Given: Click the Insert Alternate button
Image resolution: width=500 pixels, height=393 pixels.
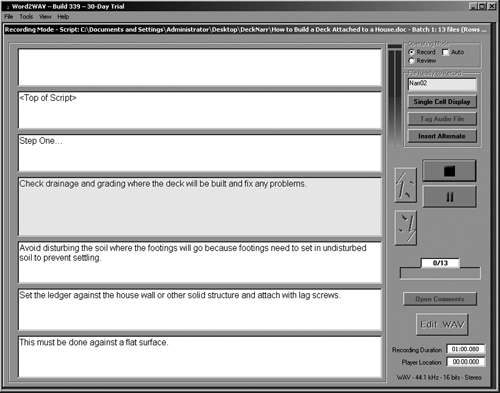Looking at the screenshot, I should point(442,136).
